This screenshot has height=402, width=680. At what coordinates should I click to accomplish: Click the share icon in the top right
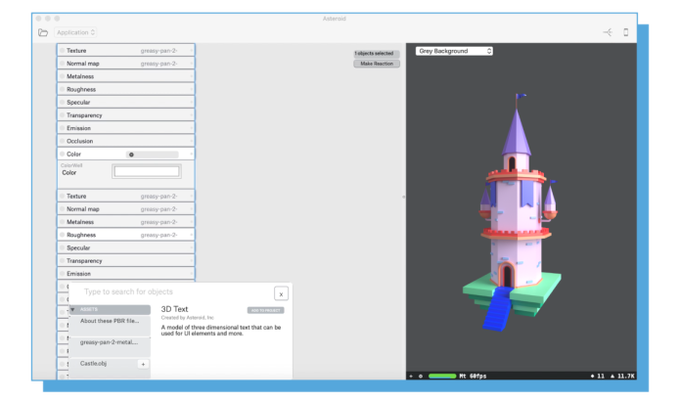click(x=606, y=32)
